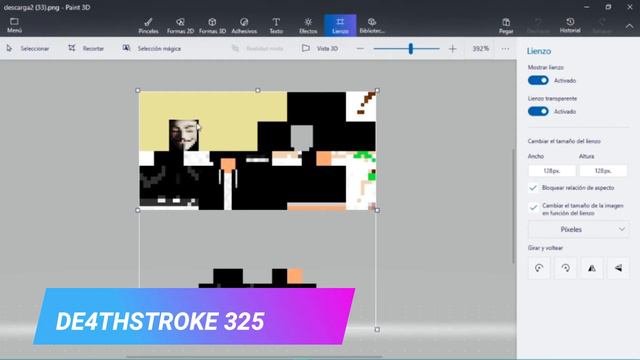Click the 392% zoom value
The height and width of the screenshot is (360, 640).
pyautogui.click(x=480, y=49)
